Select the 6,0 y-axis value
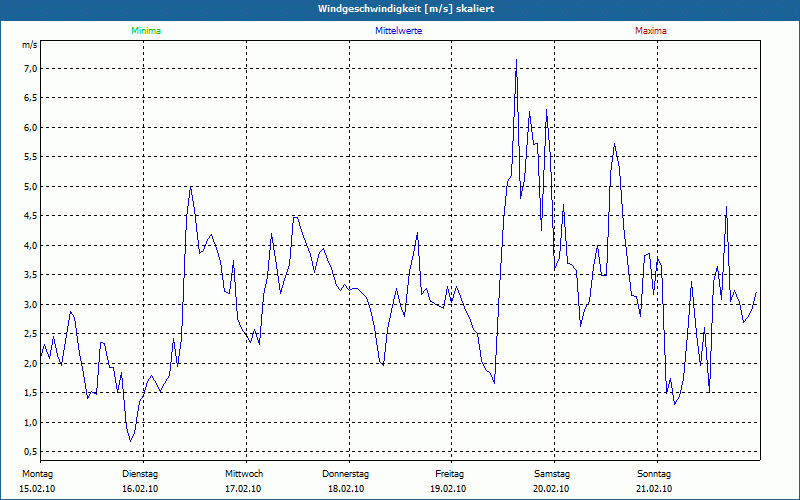Viewport: 800px width, 500px height. (31, 127)
